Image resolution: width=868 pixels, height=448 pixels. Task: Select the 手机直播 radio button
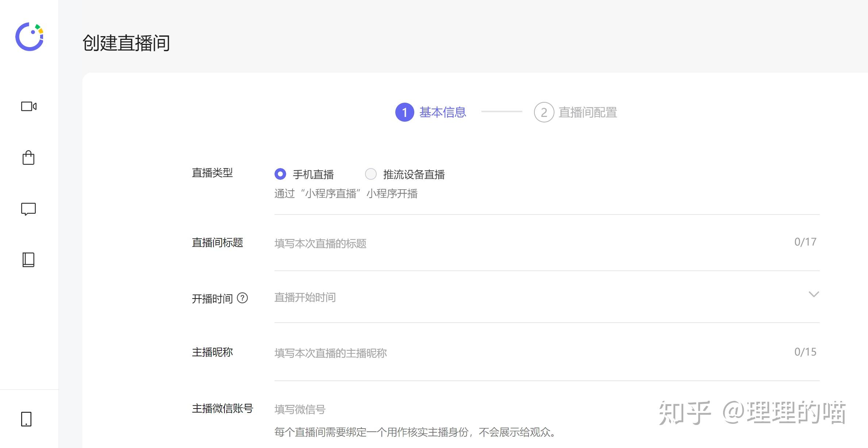280,174
